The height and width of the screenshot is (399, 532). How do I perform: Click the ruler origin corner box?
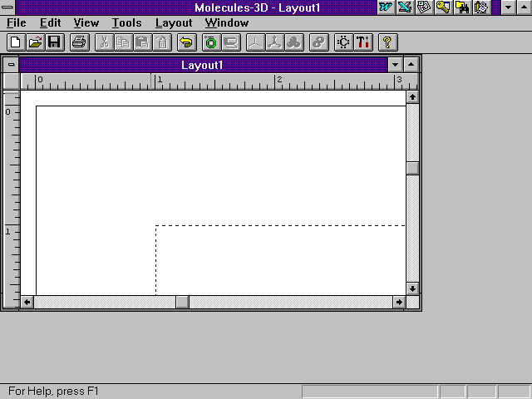pos(11,81)
